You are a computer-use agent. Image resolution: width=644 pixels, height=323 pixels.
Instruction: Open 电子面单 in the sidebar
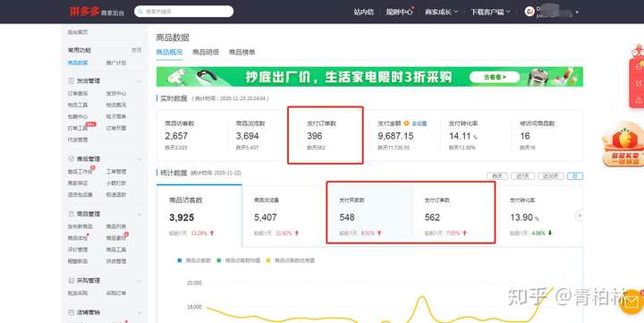(116, 116)
